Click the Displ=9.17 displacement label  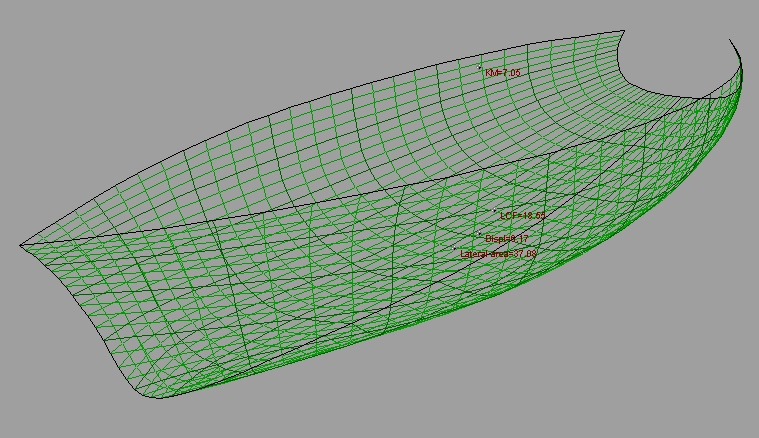click(x=507, y=239)
